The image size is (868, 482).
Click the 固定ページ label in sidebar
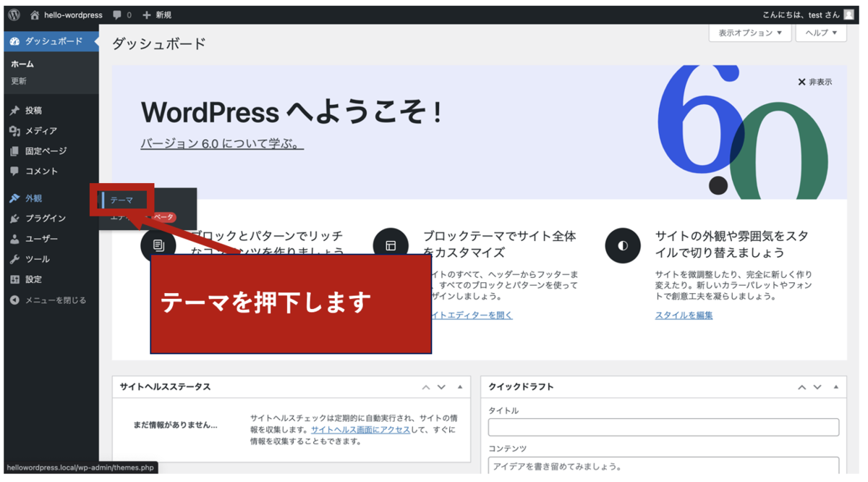point(46,151)
